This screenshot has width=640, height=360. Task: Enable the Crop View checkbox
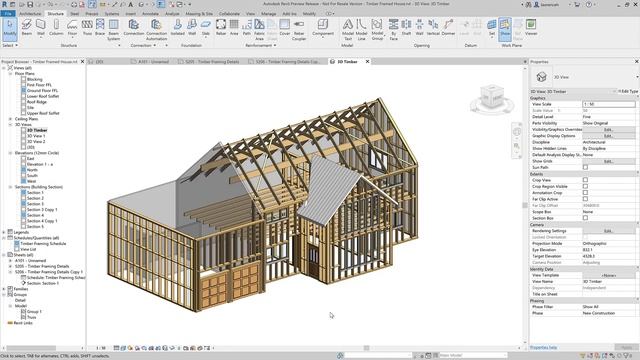(x=585, y=180)
